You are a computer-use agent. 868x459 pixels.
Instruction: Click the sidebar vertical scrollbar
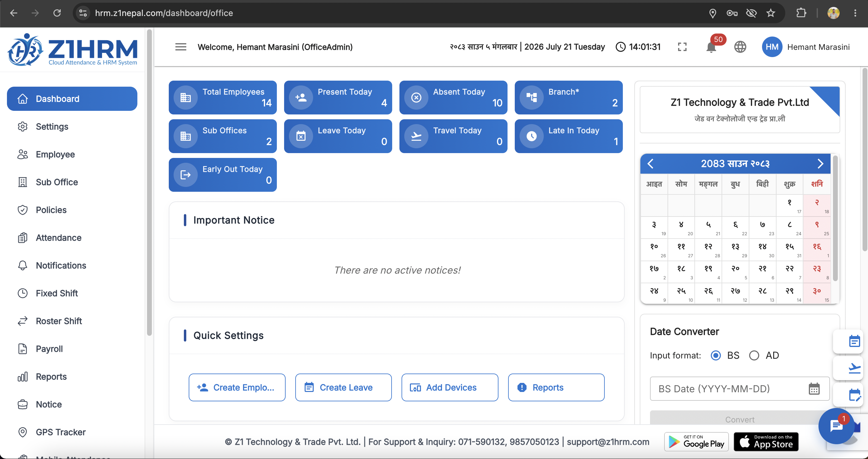149,182
